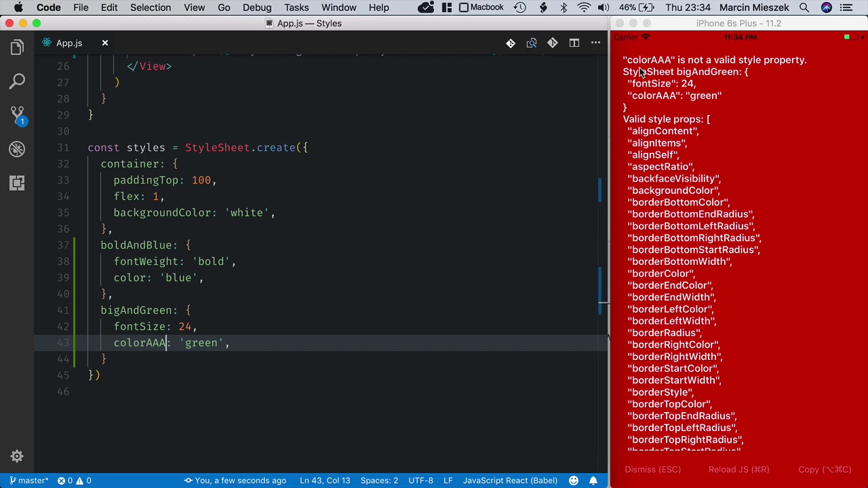Open the Go menu

coord(224,7)
